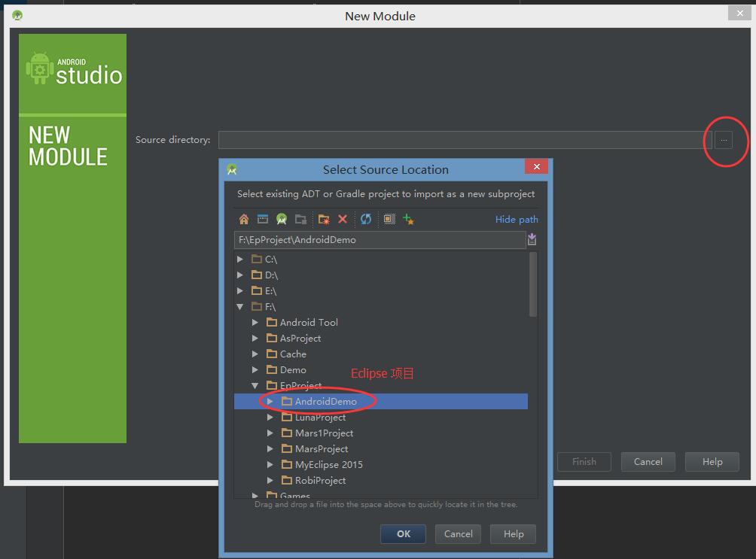Click the file tree vertical scrollbar
Viewport: 756px width, 559px height.
point(533,284)
